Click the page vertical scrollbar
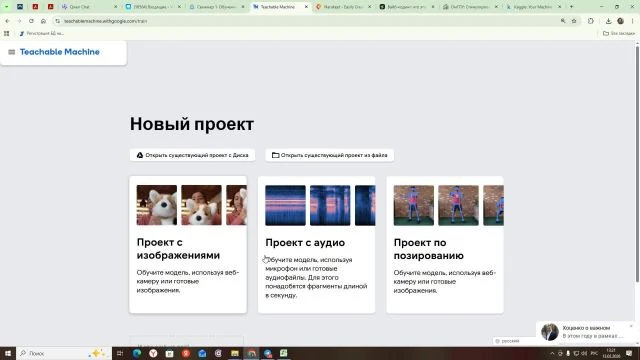Viewport: 640px width, 360px height. (637, 163)
